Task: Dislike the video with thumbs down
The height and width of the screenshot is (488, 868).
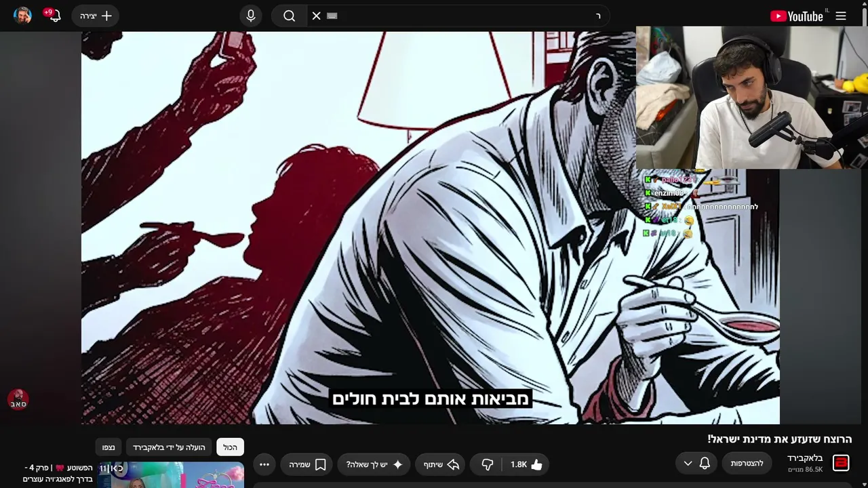Action: (487, 464)
